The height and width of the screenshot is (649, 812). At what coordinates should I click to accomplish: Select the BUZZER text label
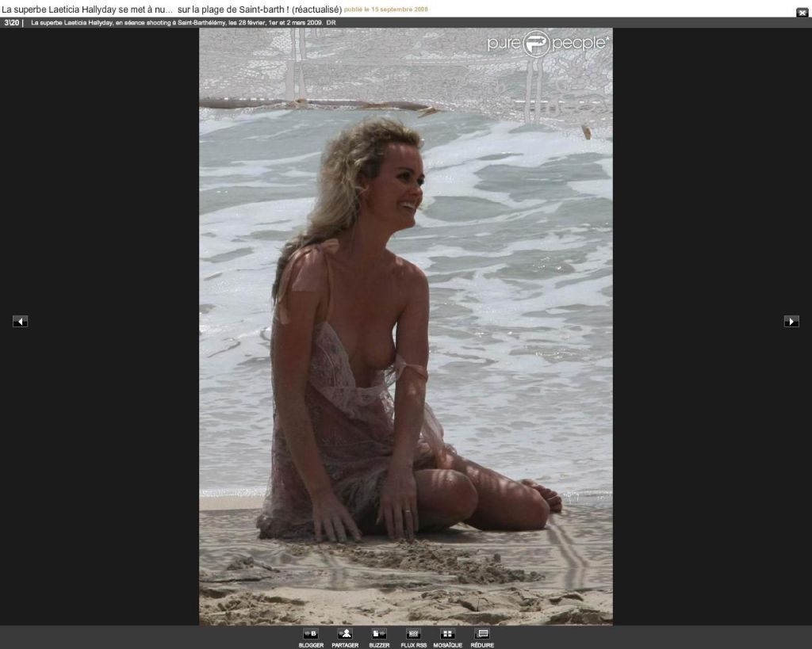(379, 645)
